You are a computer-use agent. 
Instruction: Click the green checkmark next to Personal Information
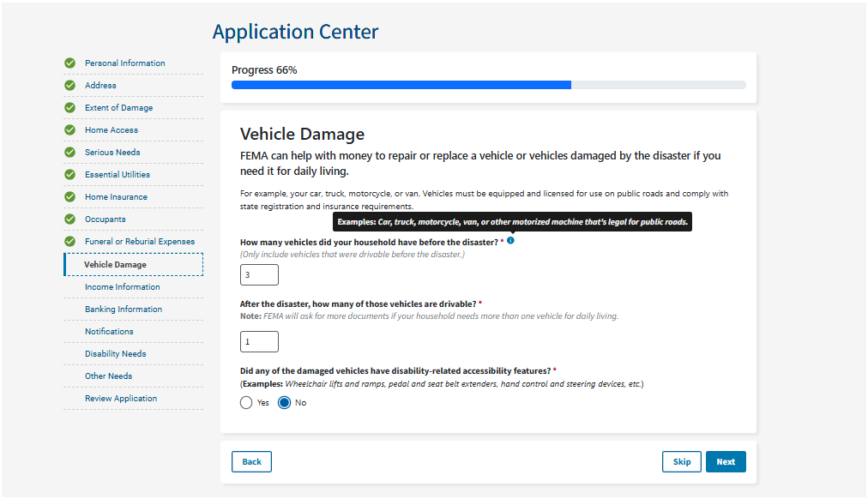pos(69,63)
